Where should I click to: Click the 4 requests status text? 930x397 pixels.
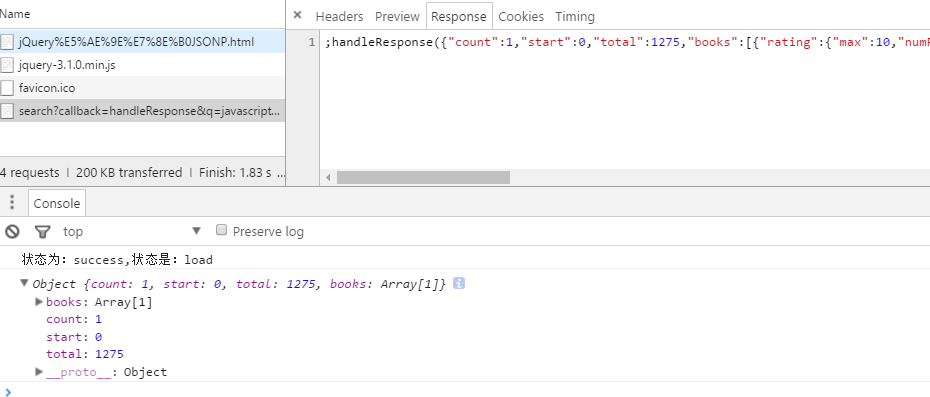(x=30, y=173)
